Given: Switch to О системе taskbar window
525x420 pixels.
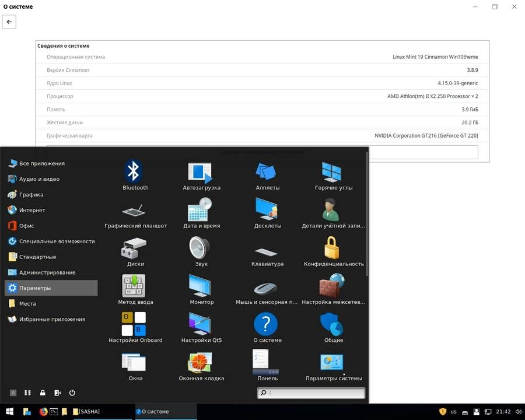Looking at the screenshot, I should 166,411.
